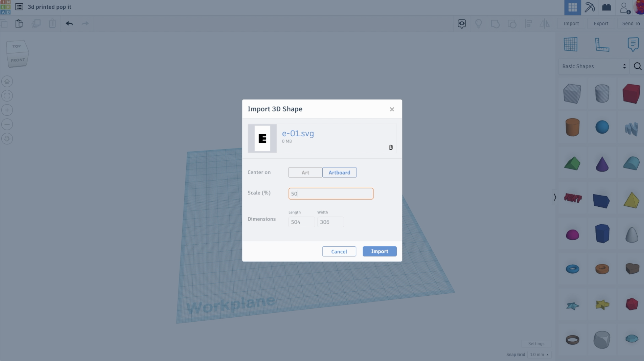Click the Home view button
The image size is (644, 361).
pyautogui.click(x=7, y=82)
